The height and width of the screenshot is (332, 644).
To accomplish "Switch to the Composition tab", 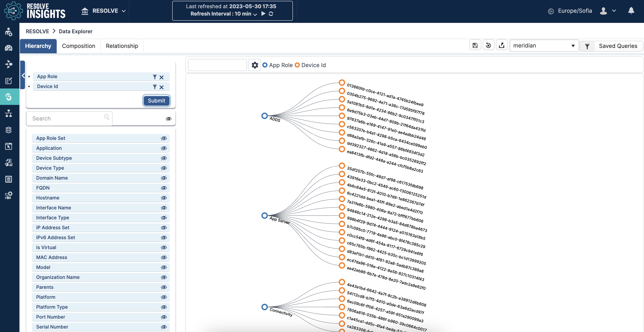I will click(x=78, y=46).
